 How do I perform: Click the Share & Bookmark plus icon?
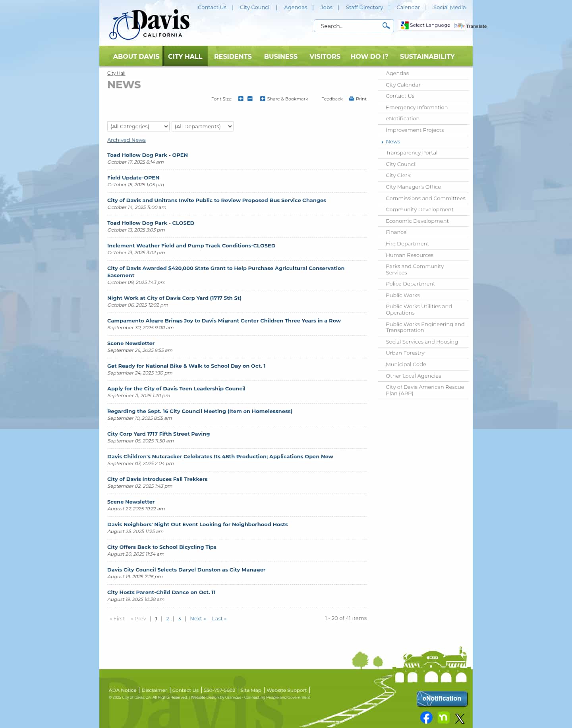click(263, 99)
